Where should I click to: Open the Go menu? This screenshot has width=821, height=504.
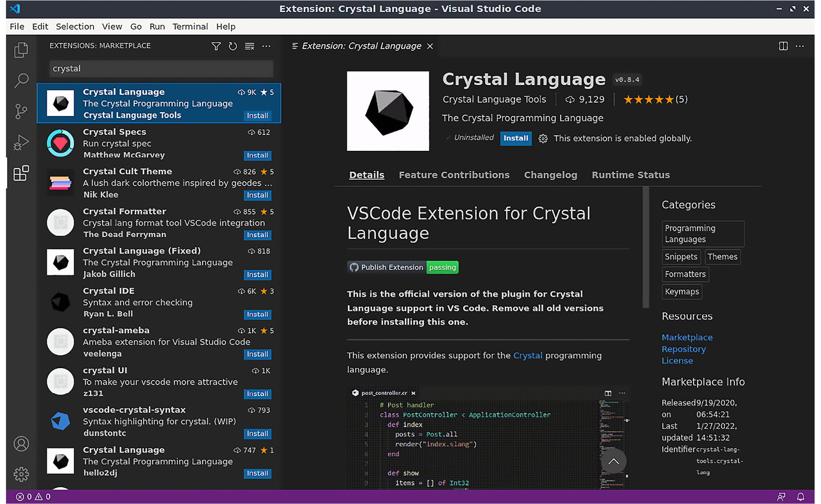point(136,26)
